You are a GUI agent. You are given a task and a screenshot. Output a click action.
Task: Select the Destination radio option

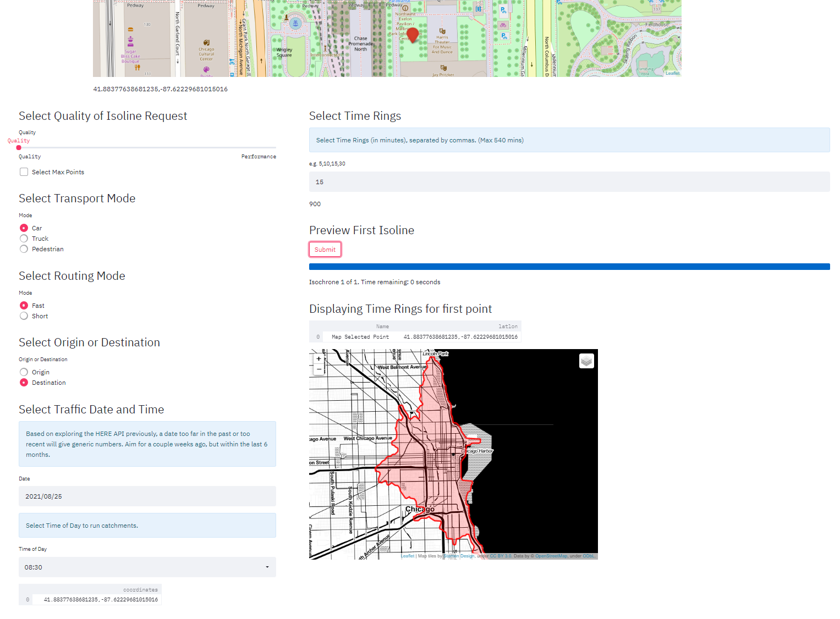pos(24,383)
